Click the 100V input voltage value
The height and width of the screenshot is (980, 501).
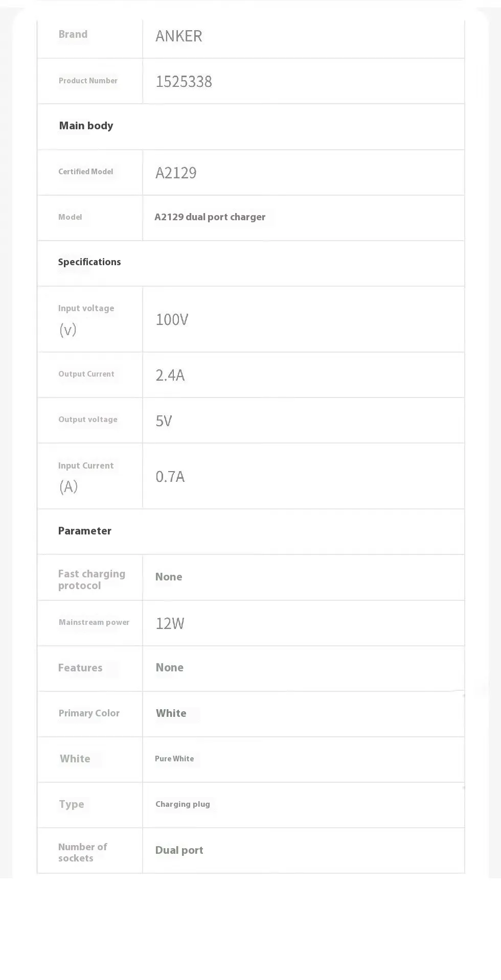click(x=172, y=320)
